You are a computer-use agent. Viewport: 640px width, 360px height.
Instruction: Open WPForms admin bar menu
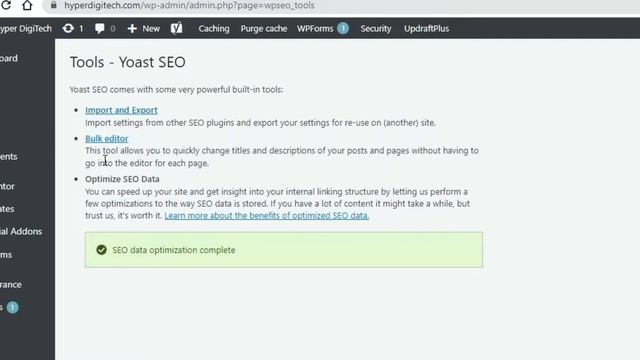point(315,29)
